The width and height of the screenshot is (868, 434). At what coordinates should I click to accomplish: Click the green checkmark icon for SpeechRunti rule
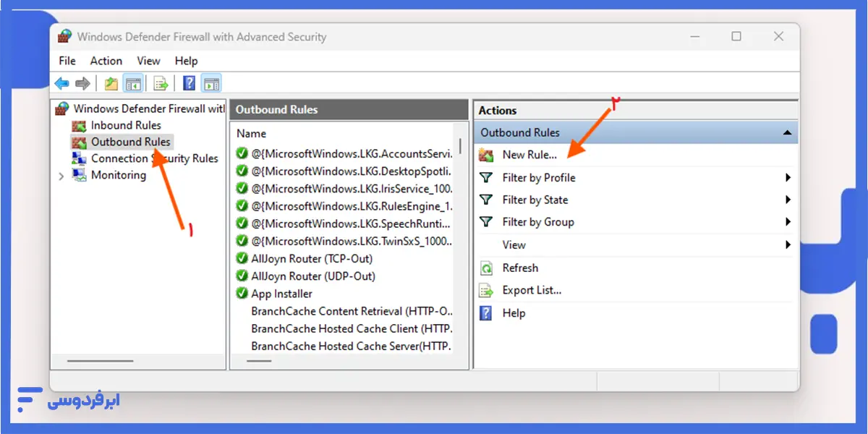point(242,224)
